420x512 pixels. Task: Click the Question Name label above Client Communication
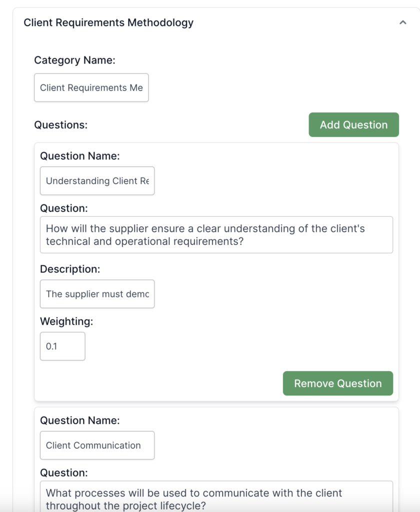click(x=80, y=420)
